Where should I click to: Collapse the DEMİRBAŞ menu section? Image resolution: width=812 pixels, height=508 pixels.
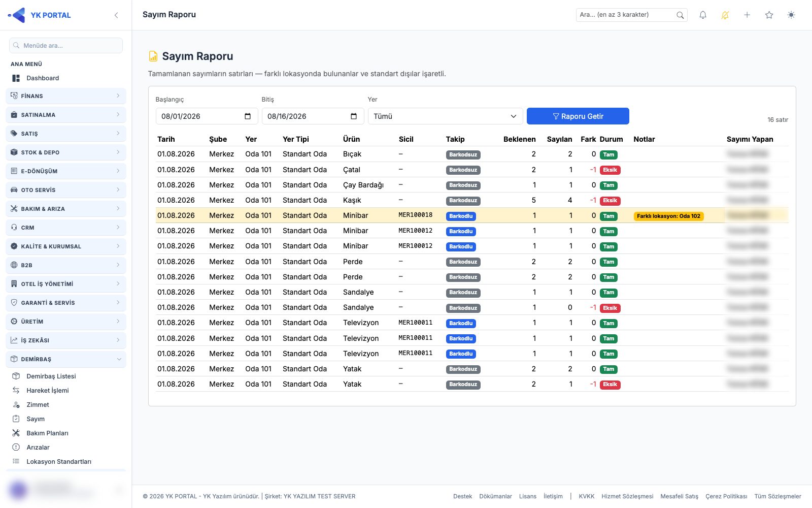pyautogui.click(x=66, y=359)
